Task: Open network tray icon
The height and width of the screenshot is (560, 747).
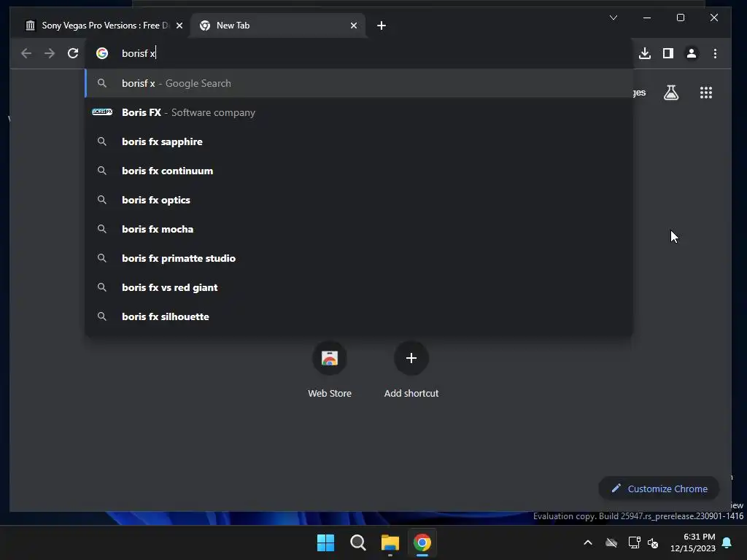Action: (x=634, y=542)
